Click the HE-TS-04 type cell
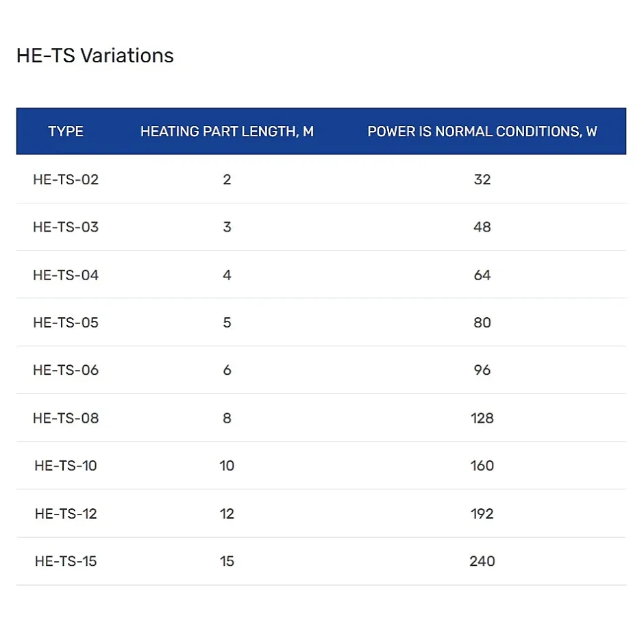Image resolution: width=644 pixels, height=644 pixels. pos(66,275)
